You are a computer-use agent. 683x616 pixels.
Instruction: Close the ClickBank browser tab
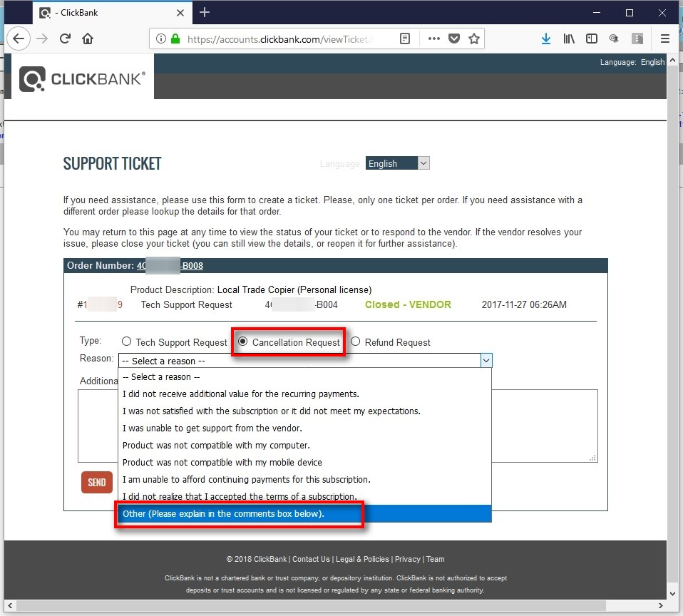180,13
